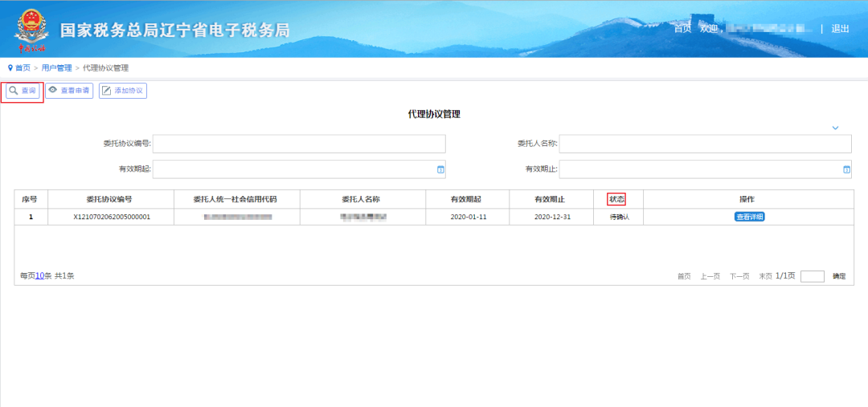Screen dimensions: 868x407
Task: Click the 序号 column header
Action: (x=30, y=199)
